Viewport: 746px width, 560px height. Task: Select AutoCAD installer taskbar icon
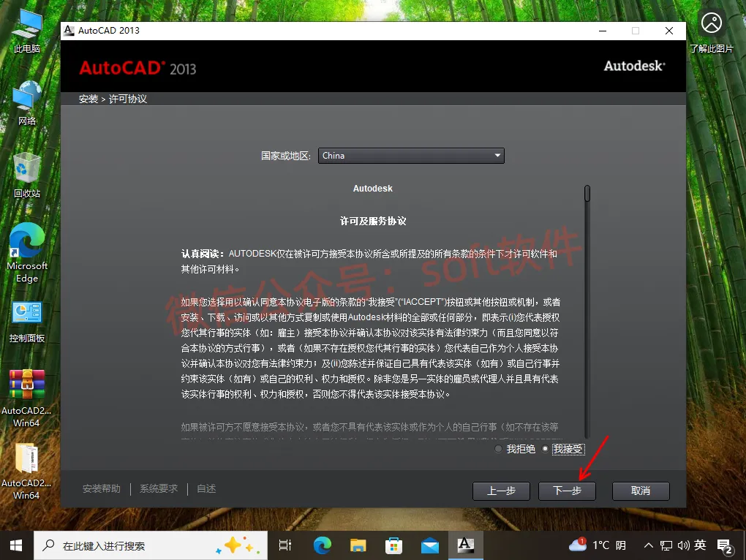point(466,545)
